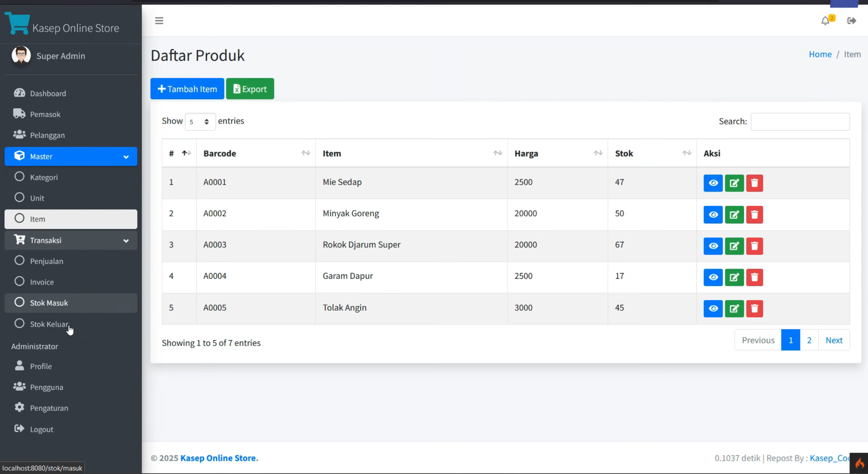
Task: Sort table by # column
Action: (x=179, y=153)
